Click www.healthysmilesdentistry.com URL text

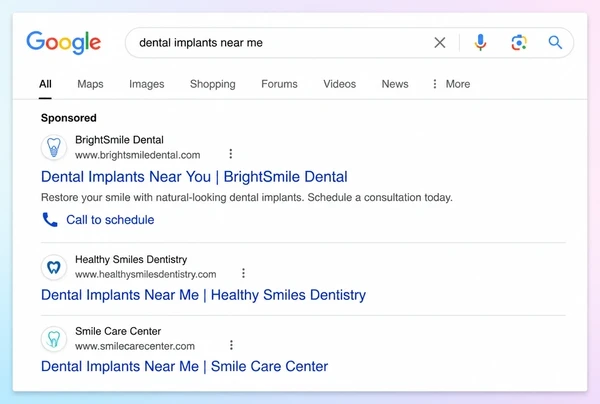pyautogui.click(x=146, y=274)
